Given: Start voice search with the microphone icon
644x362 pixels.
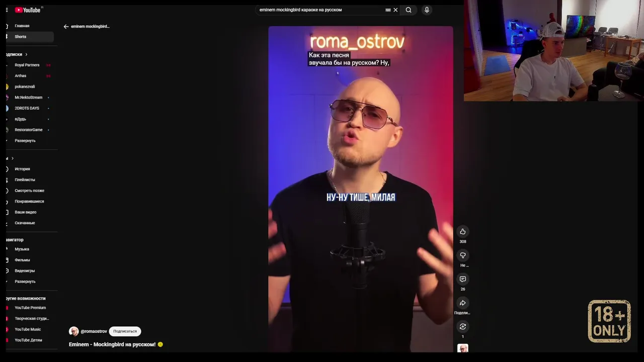Looking at the screenshot, I should pyautogui.click(x=427, y=10).
